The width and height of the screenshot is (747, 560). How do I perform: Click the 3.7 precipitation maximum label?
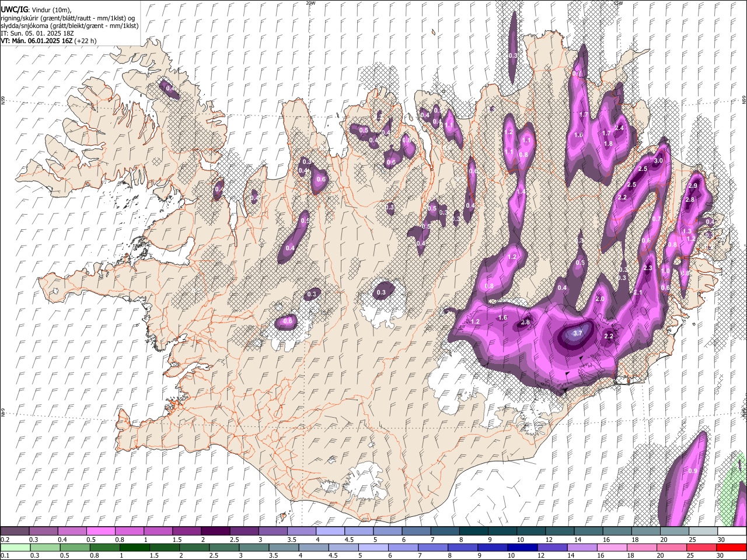pyautogui.click(x=578, y=333)
